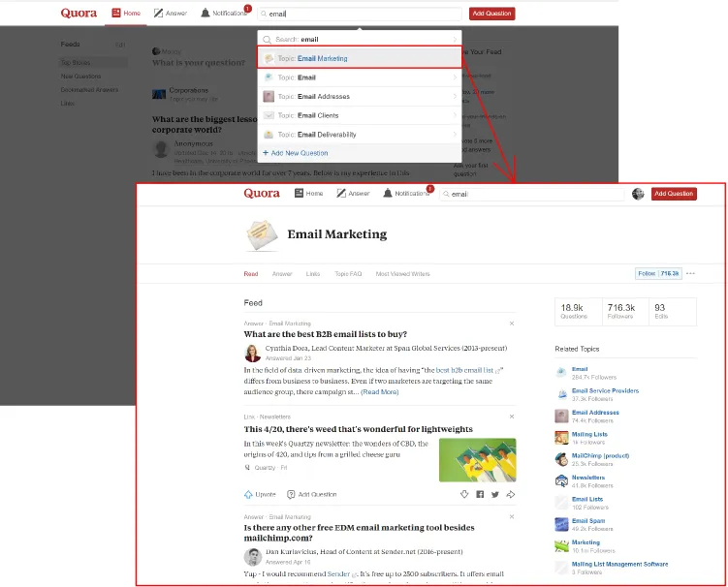Click the chevron on the Email Addresses suggestion
This screenshot has height=587, width=728.
click(455, 97)
